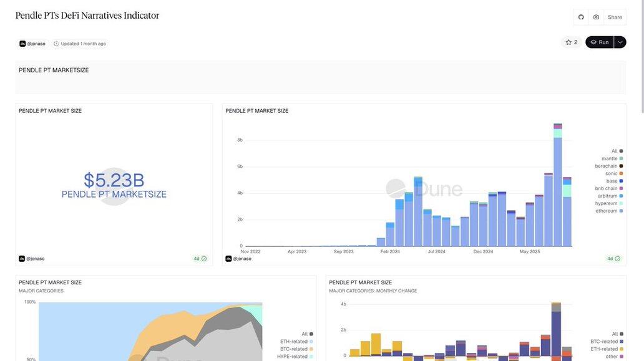Open the GitHub icon link
Screen dimensions: 644x361
tap(581, 17)
